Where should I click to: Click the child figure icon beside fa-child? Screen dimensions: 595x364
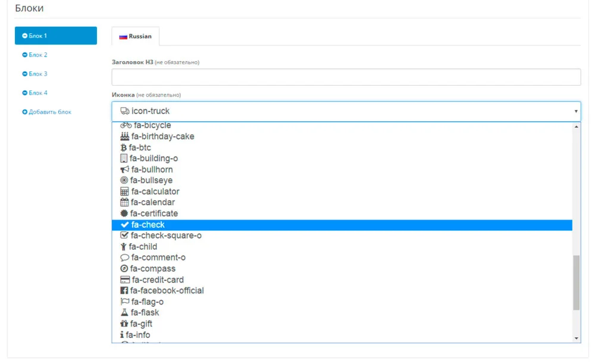(123, 247)
